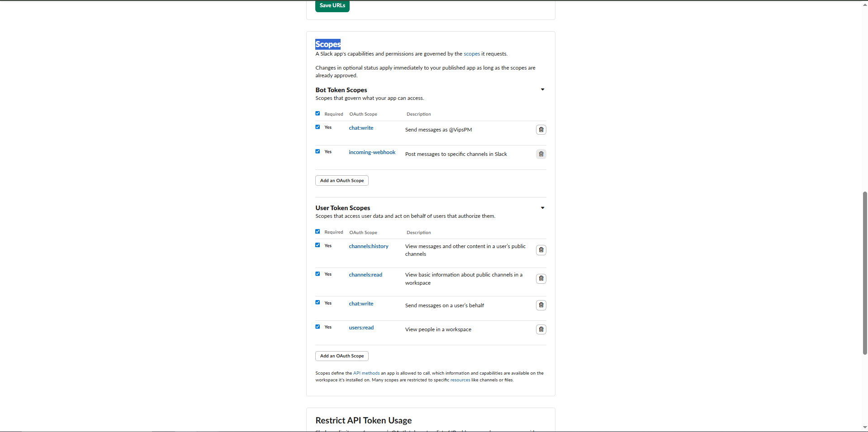Collapse the User Token Scopes section

click(542, 208)
